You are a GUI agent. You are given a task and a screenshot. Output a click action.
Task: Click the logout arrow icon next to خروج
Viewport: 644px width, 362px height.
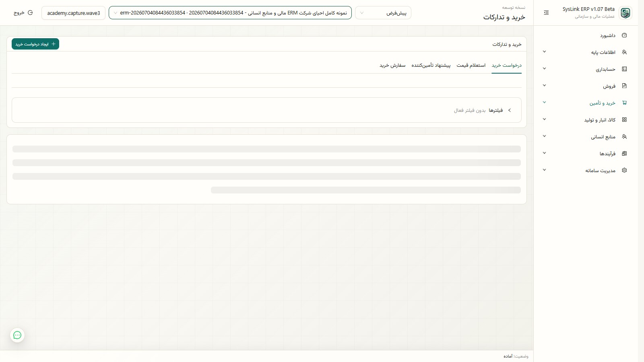[x=30, y=13]
